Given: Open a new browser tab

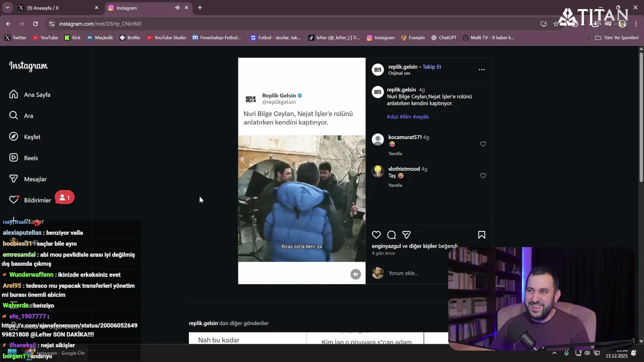Looking at the screenshot, I should click(200, 8).
